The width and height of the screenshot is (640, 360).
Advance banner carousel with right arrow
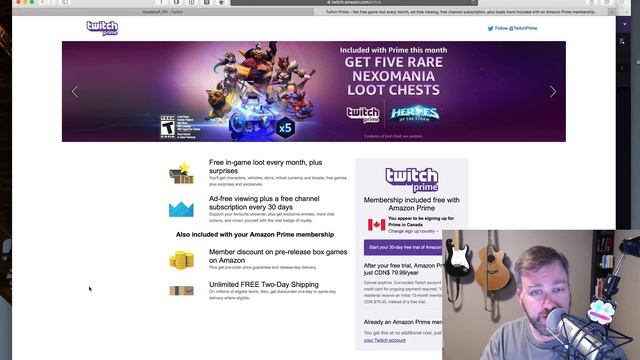553,91
